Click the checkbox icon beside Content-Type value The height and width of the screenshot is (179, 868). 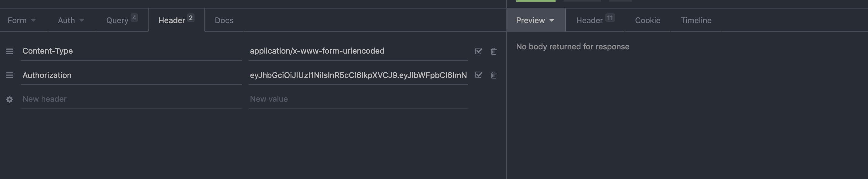pos(478,51)
